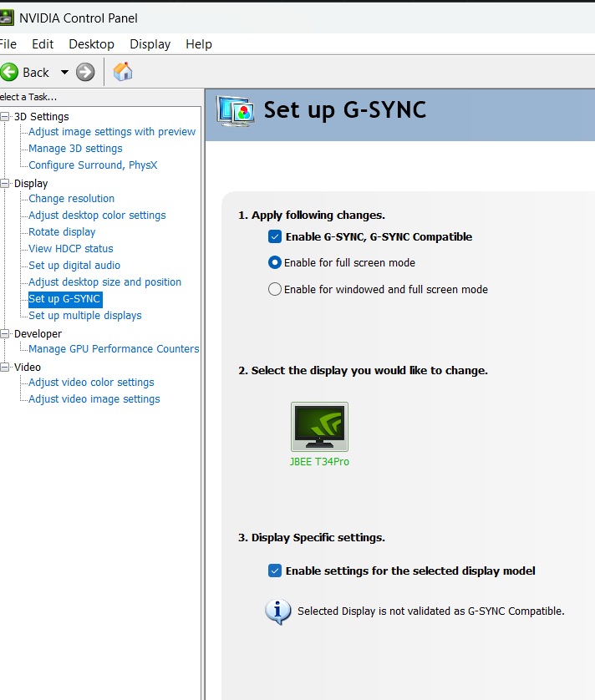Click the Forward arrow icon
The width and height of the screenshot is (595, 700).
85,72
